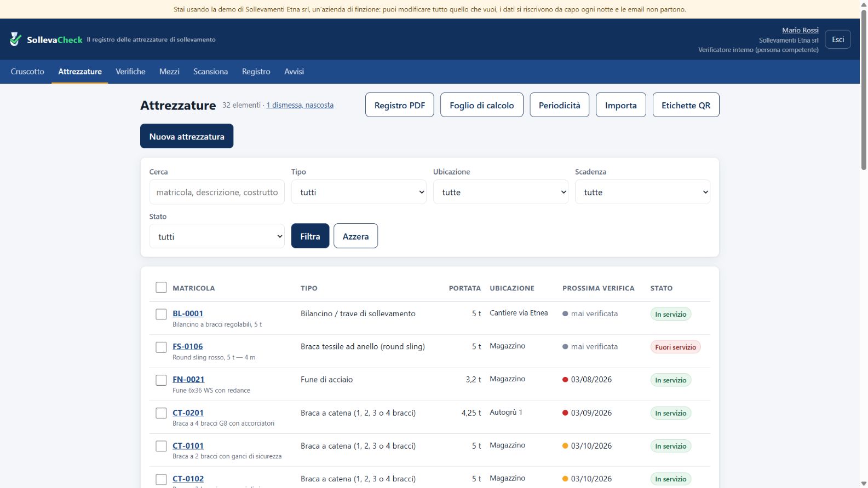
Task: Click the SollevaCheck logo icon
Action: tap(15, 39)
